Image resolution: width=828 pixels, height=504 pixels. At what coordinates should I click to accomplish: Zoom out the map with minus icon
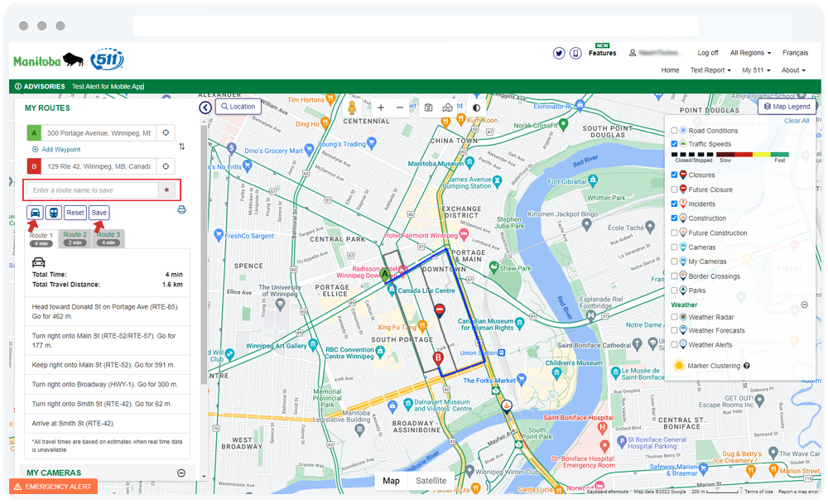pyautogui.click(x=400, y=108)
